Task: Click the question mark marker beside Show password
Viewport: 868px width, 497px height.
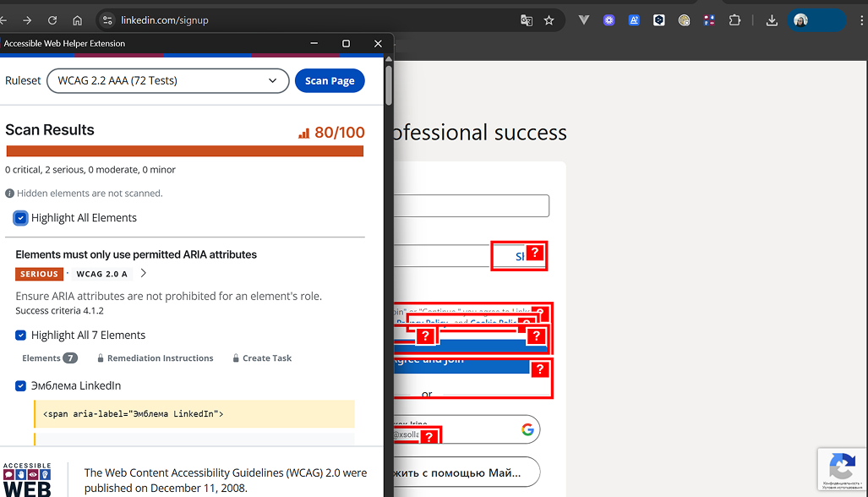Action: click(x=534, y=253)
